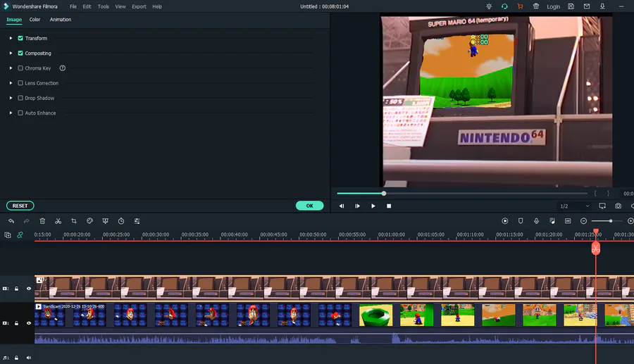This screenshot has height=364, width=634.
Task: Play the preview video
Action: [x=373, y=206]
